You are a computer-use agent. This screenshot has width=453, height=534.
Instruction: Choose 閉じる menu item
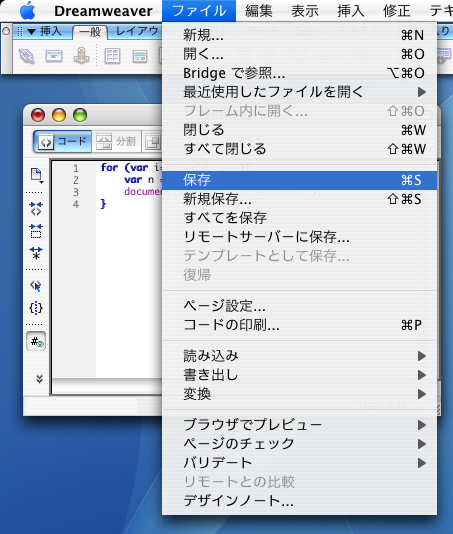(299, 130)
